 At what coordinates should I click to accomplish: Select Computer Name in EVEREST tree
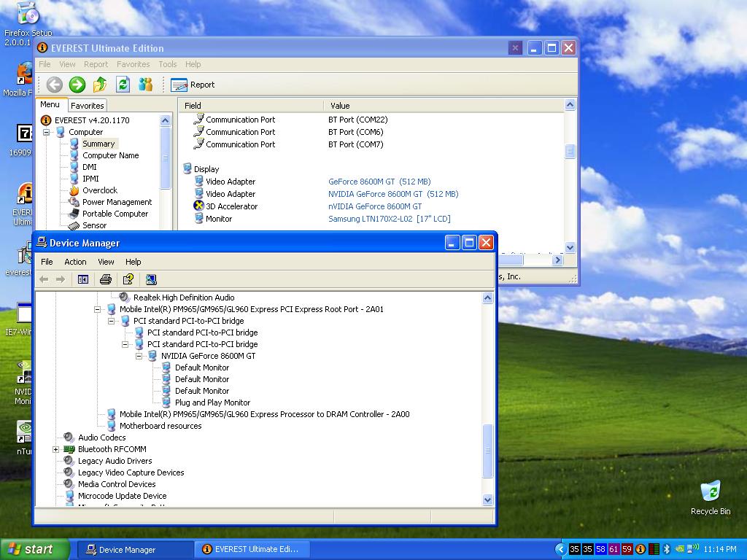111,156
